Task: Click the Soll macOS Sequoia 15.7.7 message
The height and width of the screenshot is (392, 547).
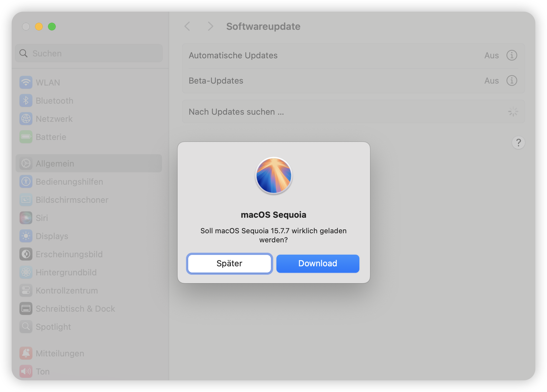Action: tap(273, 235)
